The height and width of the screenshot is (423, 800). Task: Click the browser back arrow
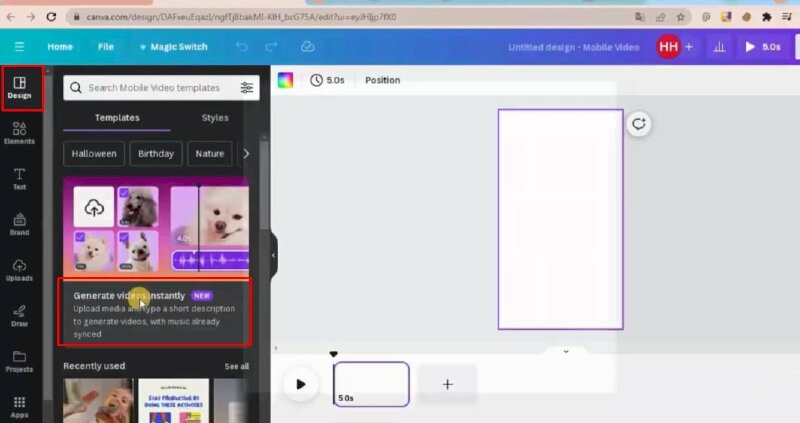(x=11, y=17)
